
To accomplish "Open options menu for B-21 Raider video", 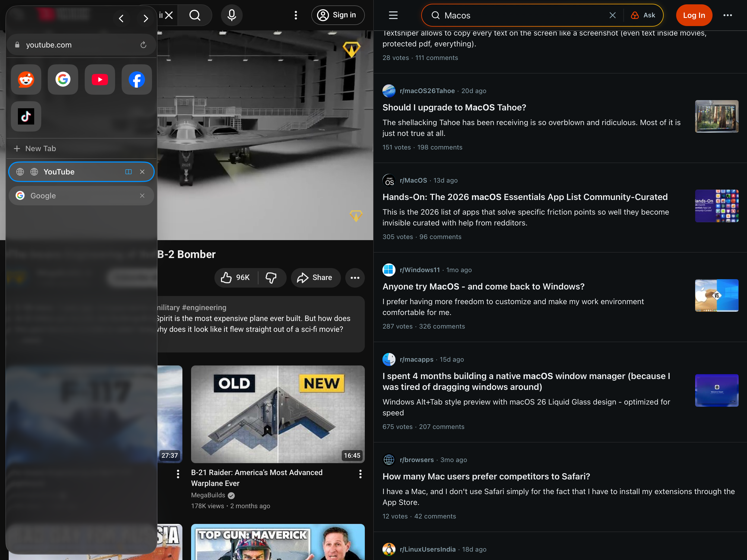I will click(x=360, y=474).
